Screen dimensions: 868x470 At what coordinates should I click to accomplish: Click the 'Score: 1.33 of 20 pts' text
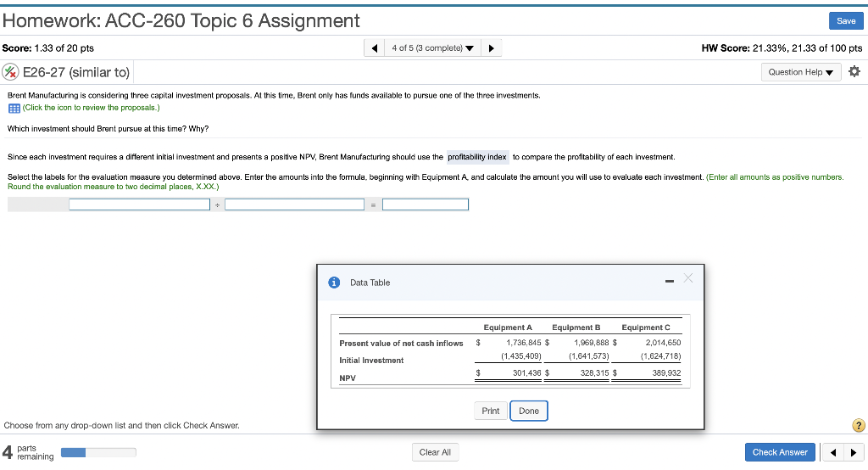[x=48, y=48]
